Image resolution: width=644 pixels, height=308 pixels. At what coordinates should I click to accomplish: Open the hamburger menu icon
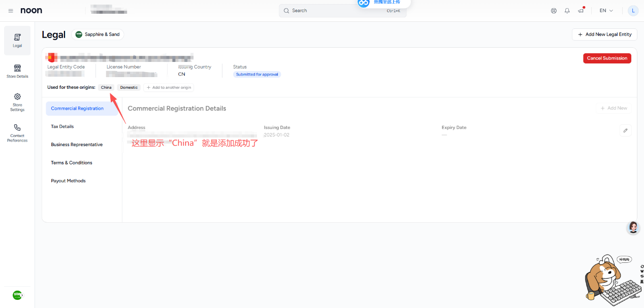pos(11,11)
